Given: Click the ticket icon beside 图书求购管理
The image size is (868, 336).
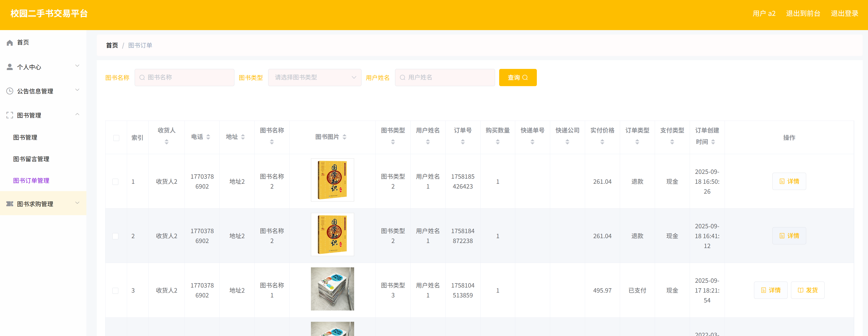Looking at the screenshot, I should [x=10, y=204].
